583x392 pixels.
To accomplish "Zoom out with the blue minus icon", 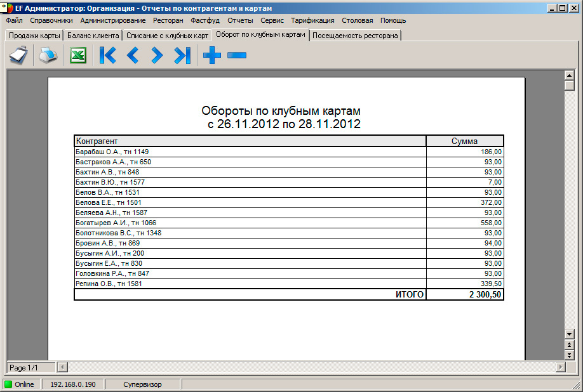I will click(x=237, y=55).
